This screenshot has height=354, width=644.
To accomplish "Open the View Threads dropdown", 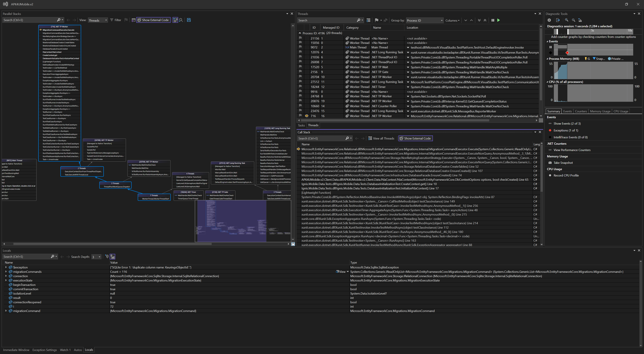I will (x=98, y=20).
